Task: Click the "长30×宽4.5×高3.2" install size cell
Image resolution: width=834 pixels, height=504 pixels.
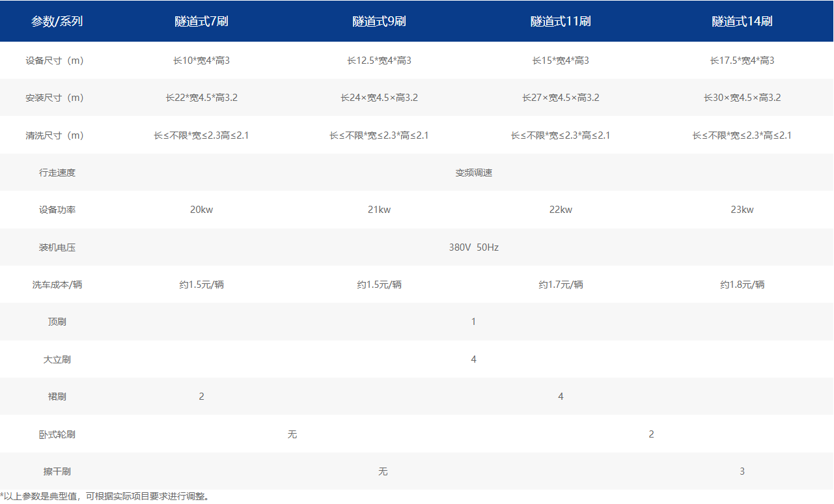Action: coord(742,98)
